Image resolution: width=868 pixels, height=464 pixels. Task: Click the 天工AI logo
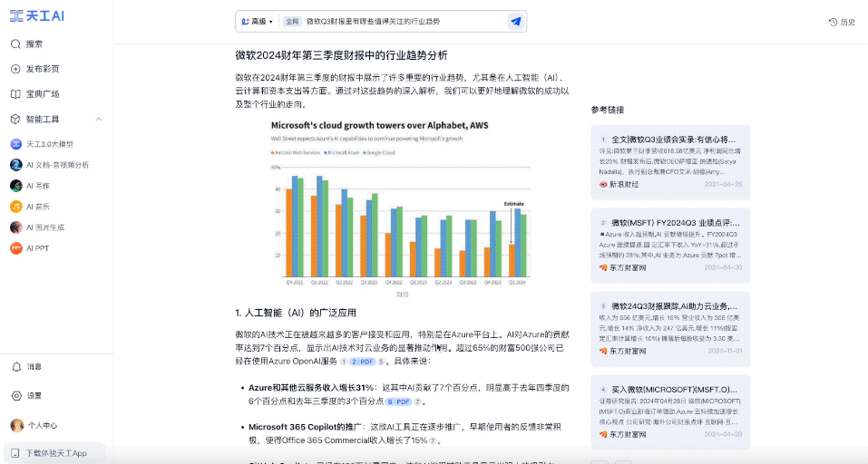tap(37, 16)
